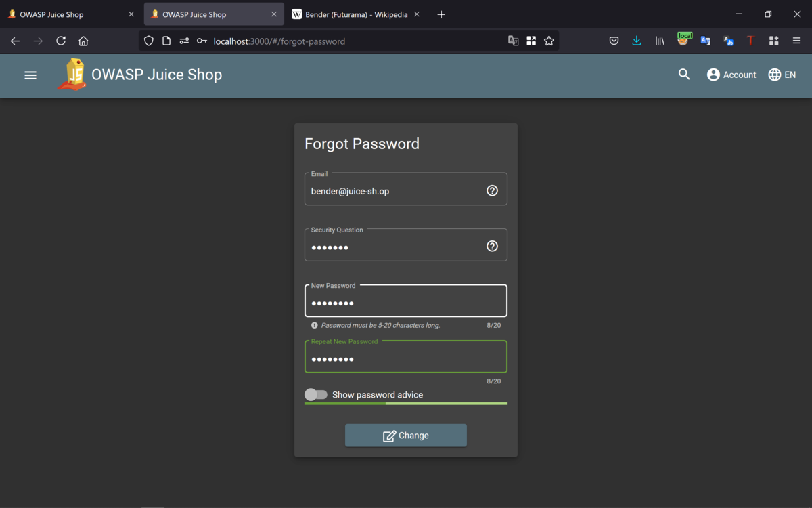Restore down the browser window

(768, 14)
